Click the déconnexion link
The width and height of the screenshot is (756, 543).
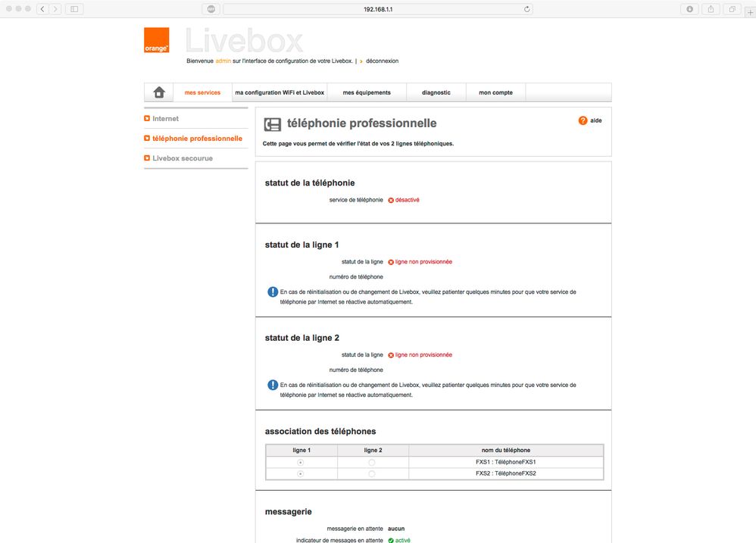point(382,61)
